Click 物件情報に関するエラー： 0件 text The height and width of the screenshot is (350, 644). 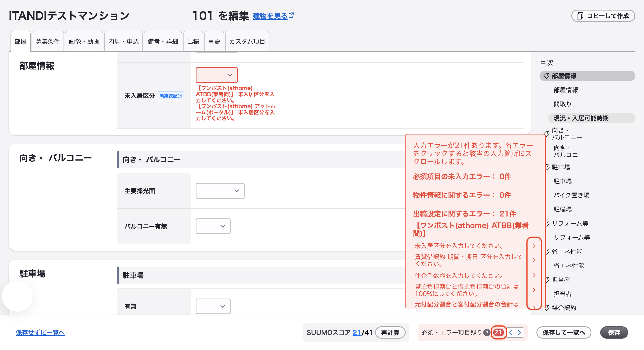[462, 195]
